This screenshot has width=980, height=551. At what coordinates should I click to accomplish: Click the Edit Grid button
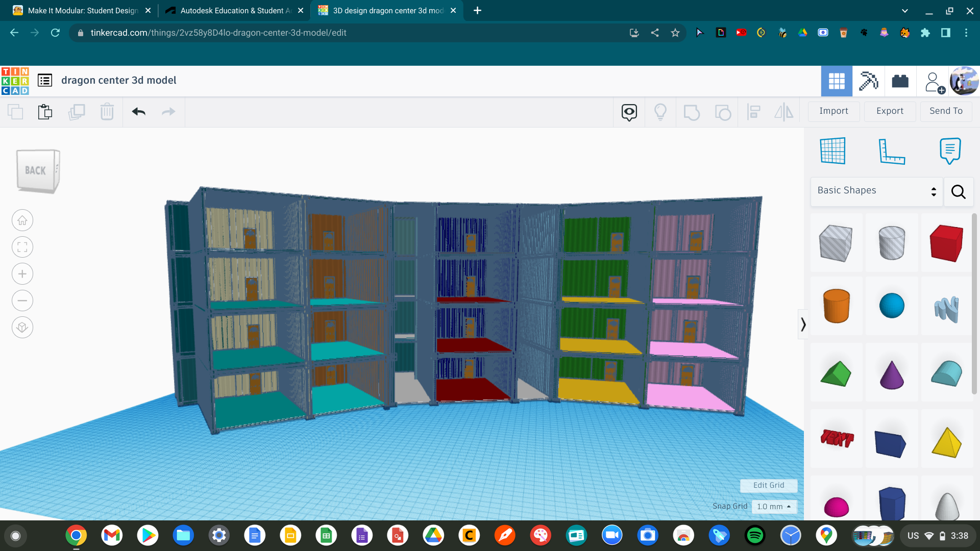769,485
